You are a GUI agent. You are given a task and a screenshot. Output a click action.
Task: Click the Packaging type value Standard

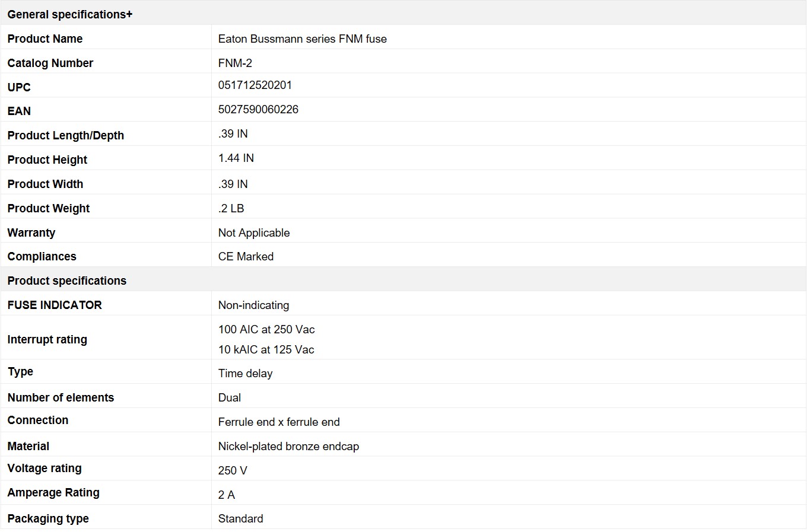[240, 519]
